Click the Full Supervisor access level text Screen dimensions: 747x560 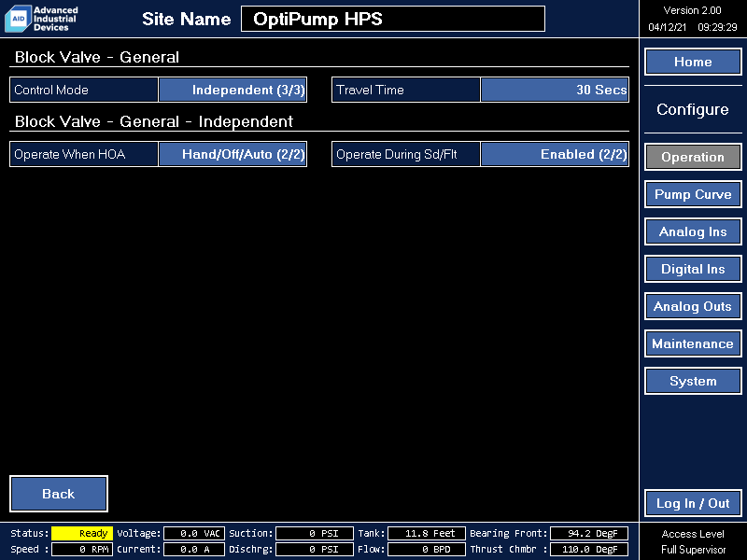coord(693,550)
